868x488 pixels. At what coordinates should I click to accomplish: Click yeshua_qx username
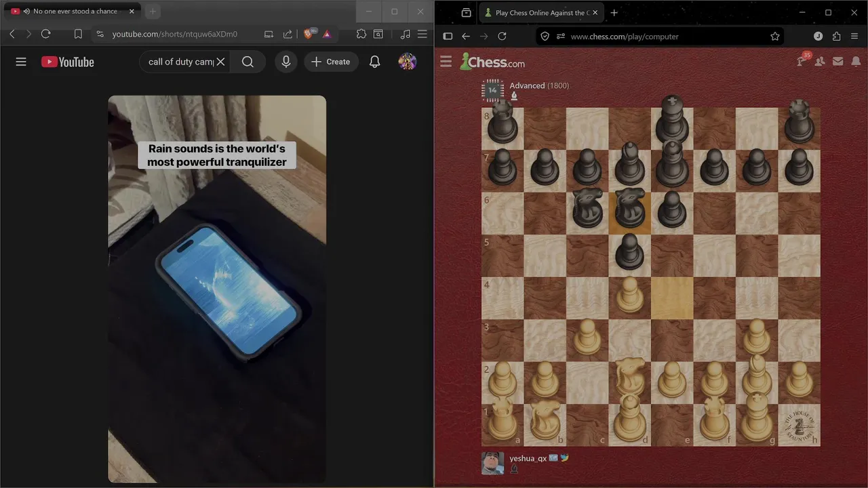[528, 458]
